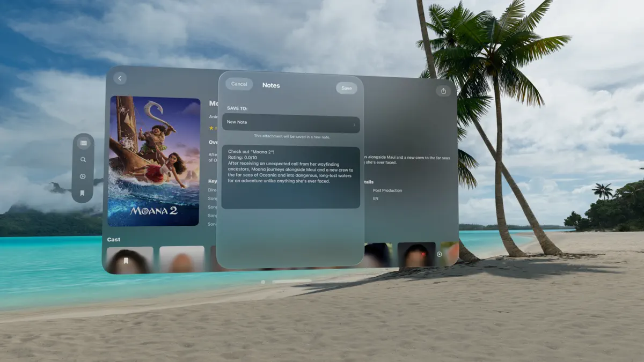Open saved bookmarks via the sidebar bookmark icon

pos(82,193)
